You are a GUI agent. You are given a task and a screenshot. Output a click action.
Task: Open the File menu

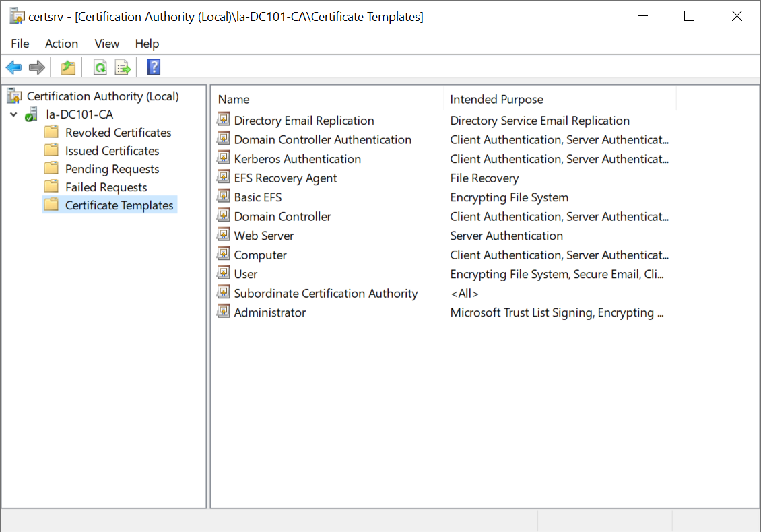pyautogui.click(x=20, y=44)
